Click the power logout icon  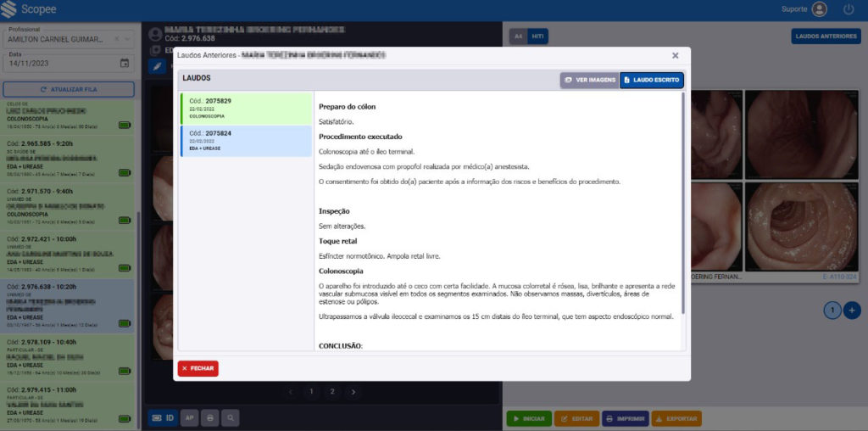(849, 9)
